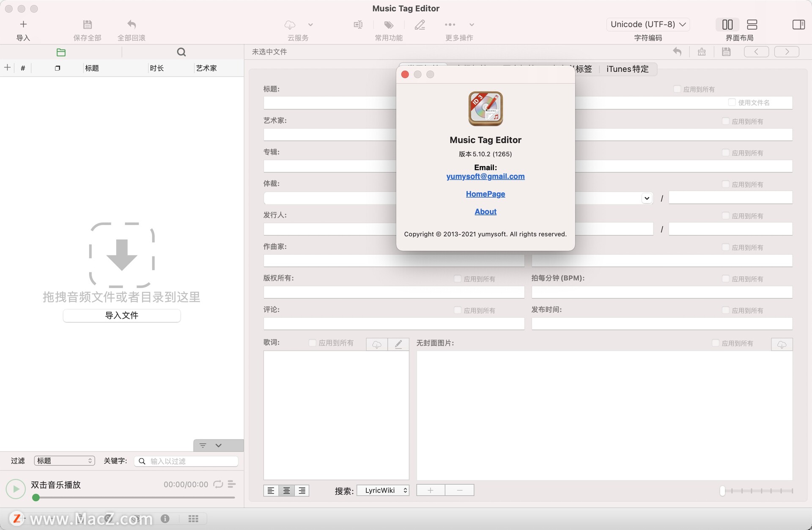
Task: Click the 全部回滚 revert-all arrow icon
Action: coord(132,25)
